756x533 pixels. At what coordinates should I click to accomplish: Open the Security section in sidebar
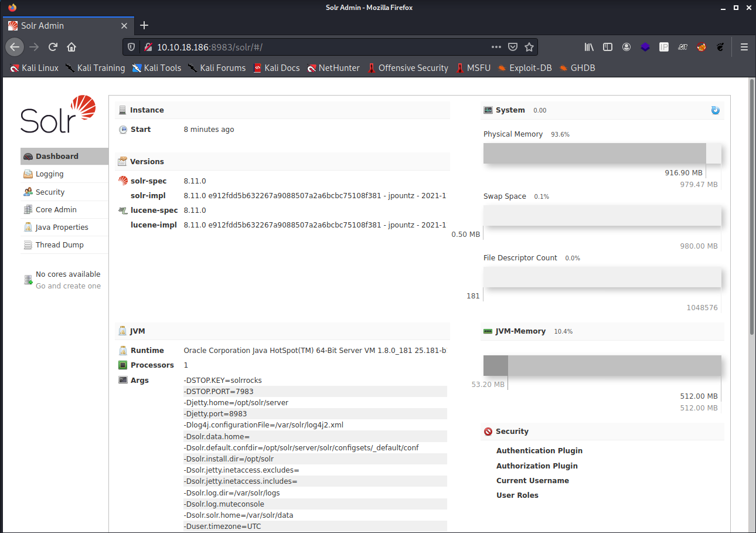coord(50,192)
